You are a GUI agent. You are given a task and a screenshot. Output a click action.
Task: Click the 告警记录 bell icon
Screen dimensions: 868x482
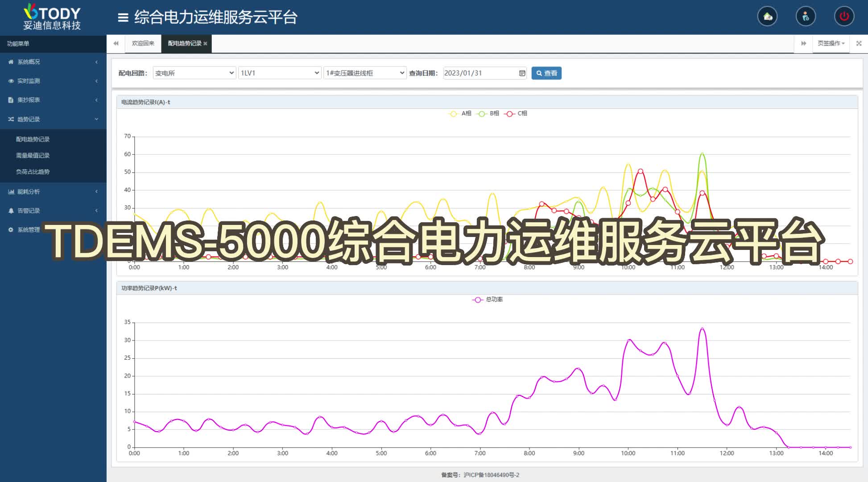pos(11,211)
